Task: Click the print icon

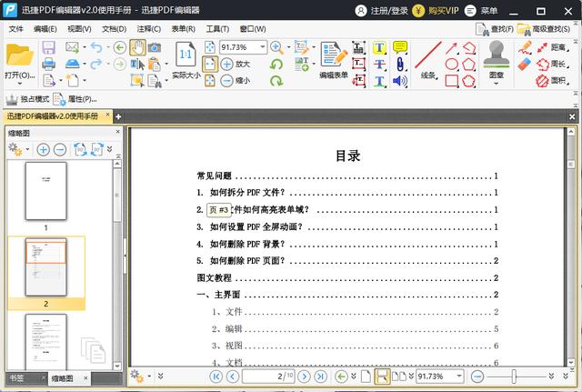Action: [x=48, y=64]
